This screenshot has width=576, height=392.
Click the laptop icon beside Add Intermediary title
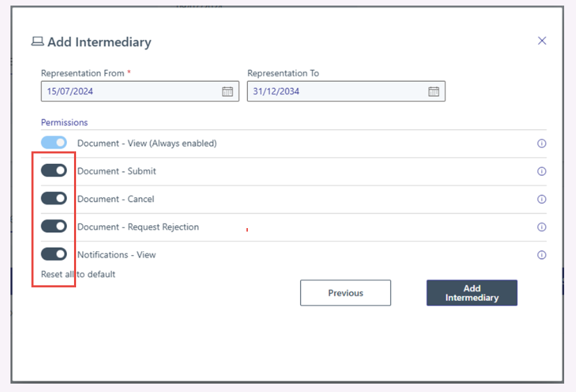click(x=38, y=42)
